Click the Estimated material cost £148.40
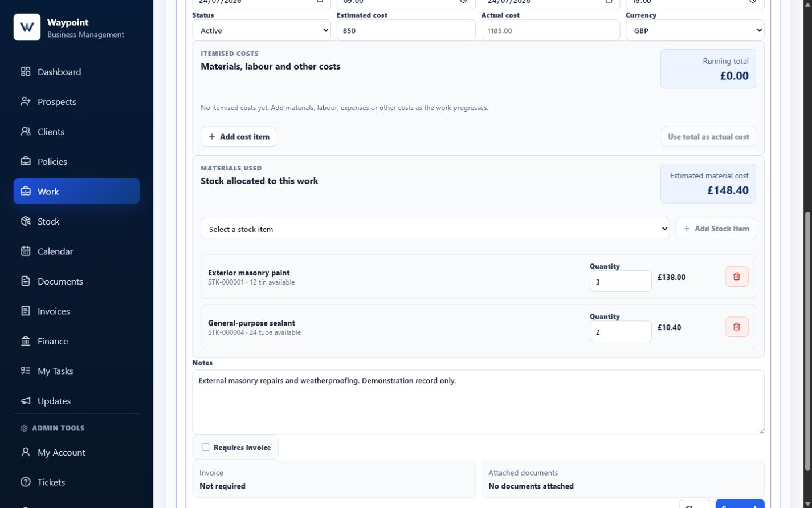 tap(728, 190)
